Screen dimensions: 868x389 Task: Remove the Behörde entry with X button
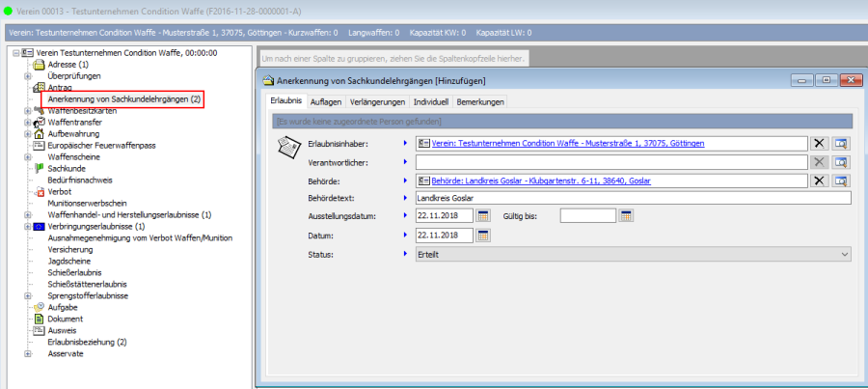(x=820, y=180)
